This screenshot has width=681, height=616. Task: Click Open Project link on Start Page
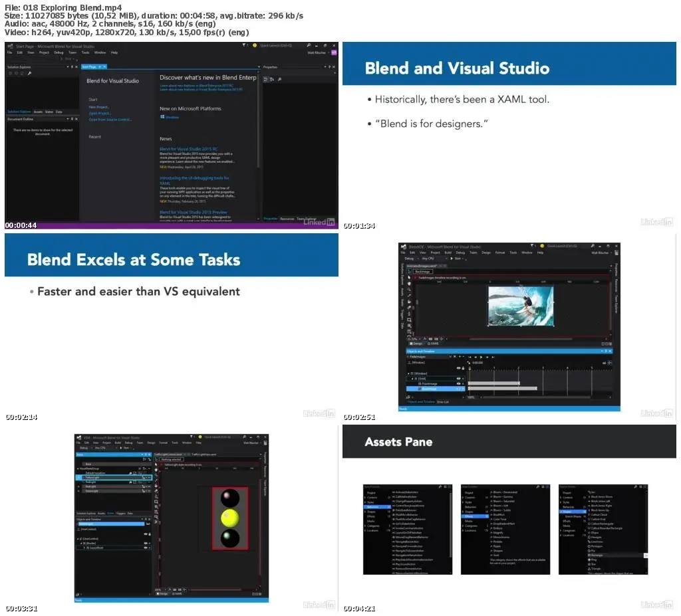click(x=100, y=114)
